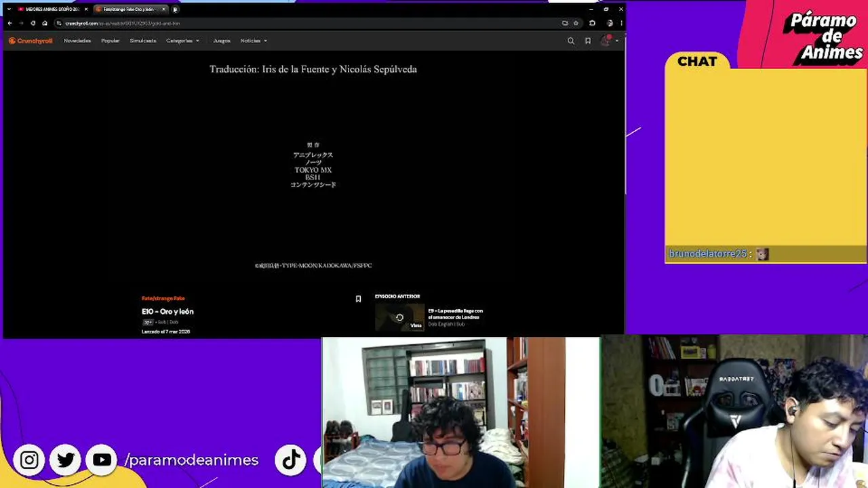868x488 pixels.
Task: Open Crunchyroll search
Action: click(x=571, y=41)
